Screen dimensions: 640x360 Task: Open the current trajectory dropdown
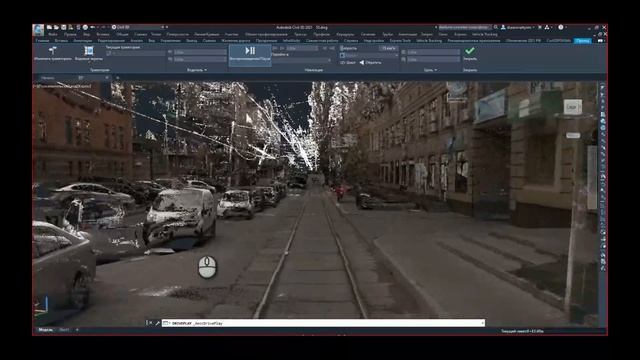136,53
